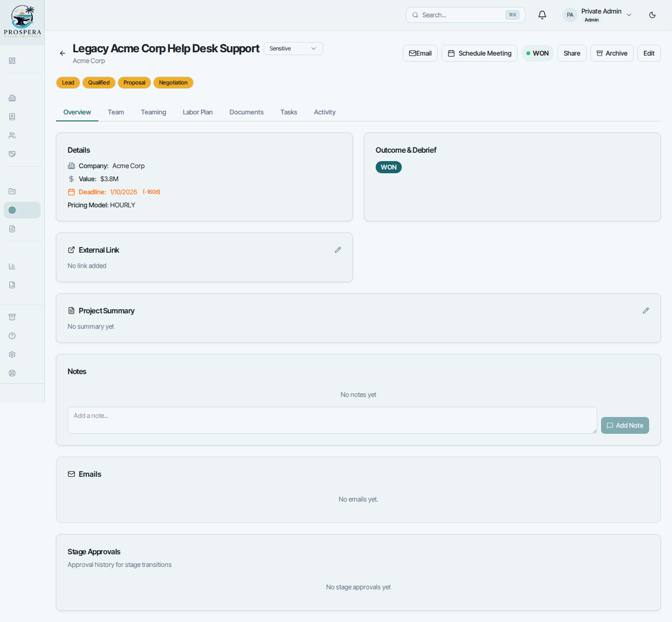This screenshot has height=622, width=672.
Task: Open the help question mark icon
Action: pos(12,336)
